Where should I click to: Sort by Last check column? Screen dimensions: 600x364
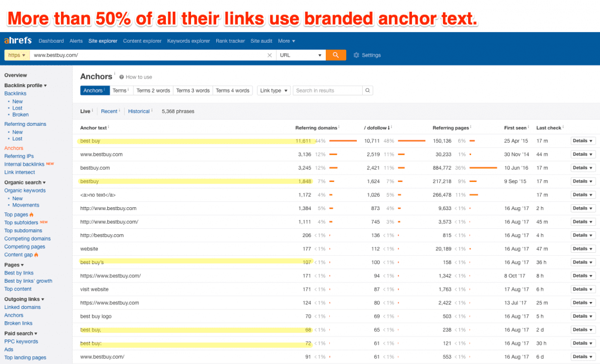point(548,128)
